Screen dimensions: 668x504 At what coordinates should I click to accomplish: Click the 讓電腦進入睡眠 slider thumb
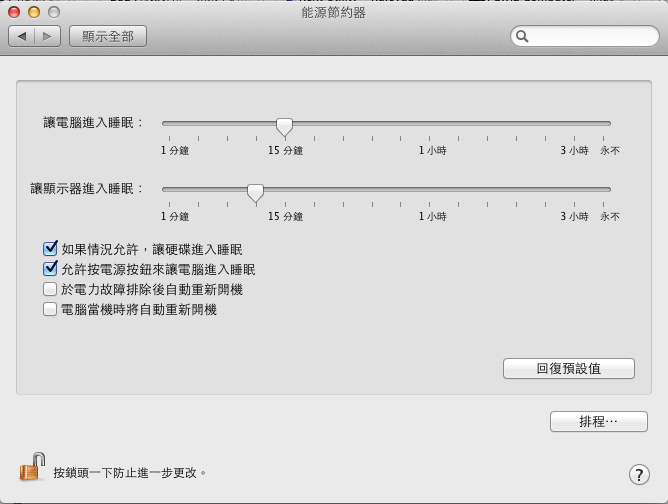pos(284,127)
